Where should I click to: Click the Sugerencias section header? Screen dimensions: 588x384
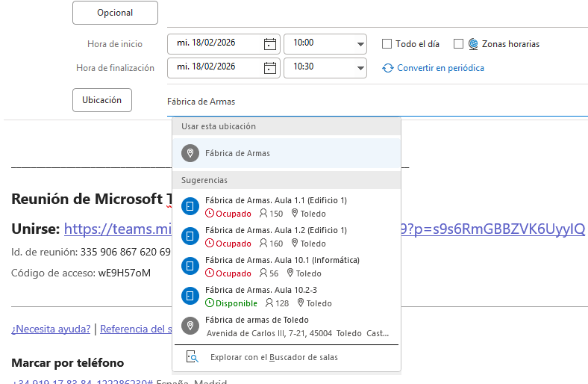coord(287,180)
